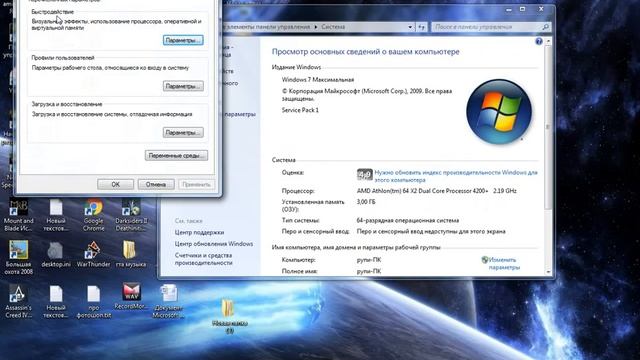Click the Windows logo image
Screen dimensions: 640x360
[499, 111]
